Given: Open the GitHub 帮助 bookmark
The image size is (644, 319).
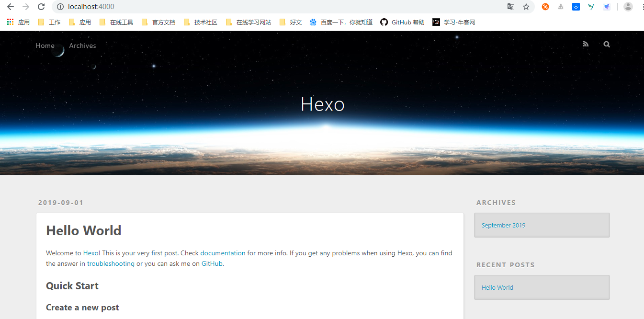Looking at the screenshot, I should pyautogui.click(x=402, y=22).
